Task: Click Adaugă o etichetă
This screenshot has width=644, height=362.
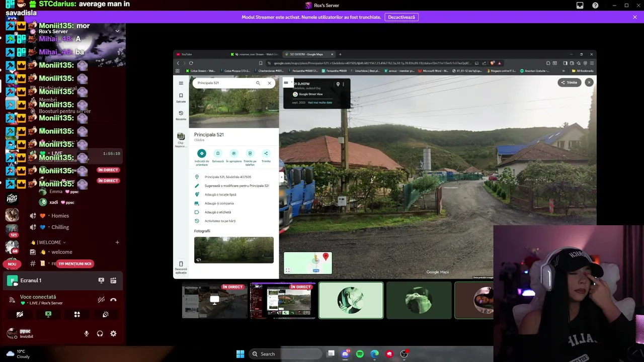Action: tap(233, 212)
